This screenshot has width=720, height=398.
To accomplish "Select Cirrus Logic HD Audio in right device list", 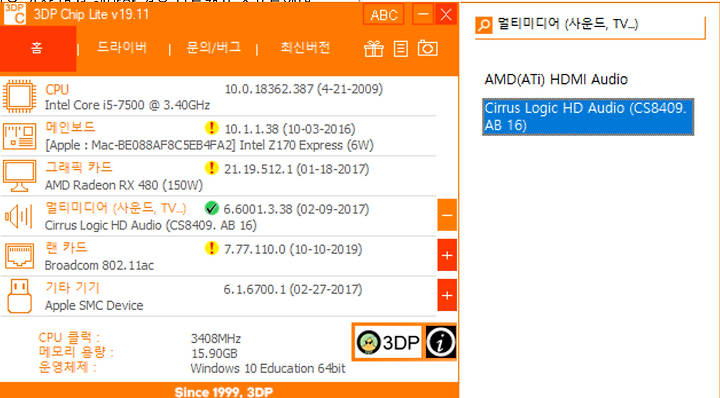I will pyautogui.click(x=588, y=117).
